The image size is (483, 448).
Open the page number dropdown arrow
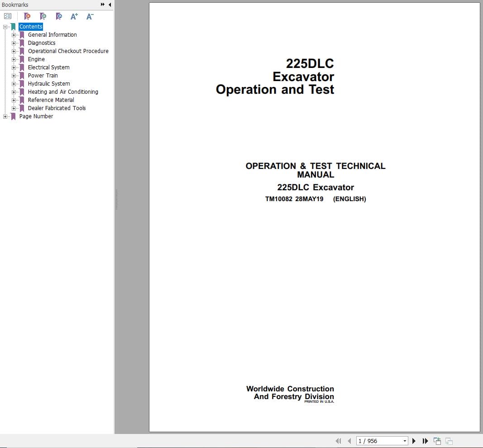click(x=405, y=441)
